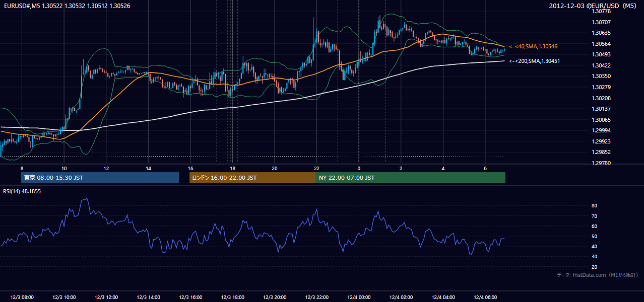The width and height of the screenshot is (644, 302).
Task: Click price axis value 1.30422
Action: point(602,65)
